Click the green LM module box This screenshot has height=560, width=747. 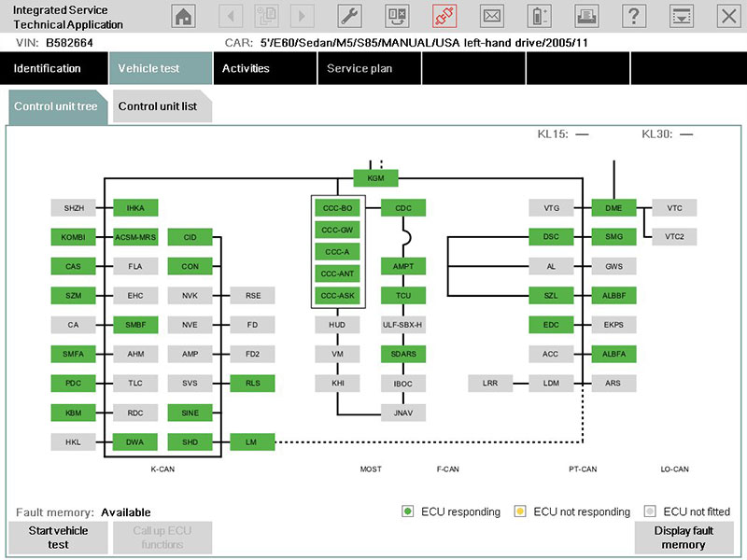(251, 442)
